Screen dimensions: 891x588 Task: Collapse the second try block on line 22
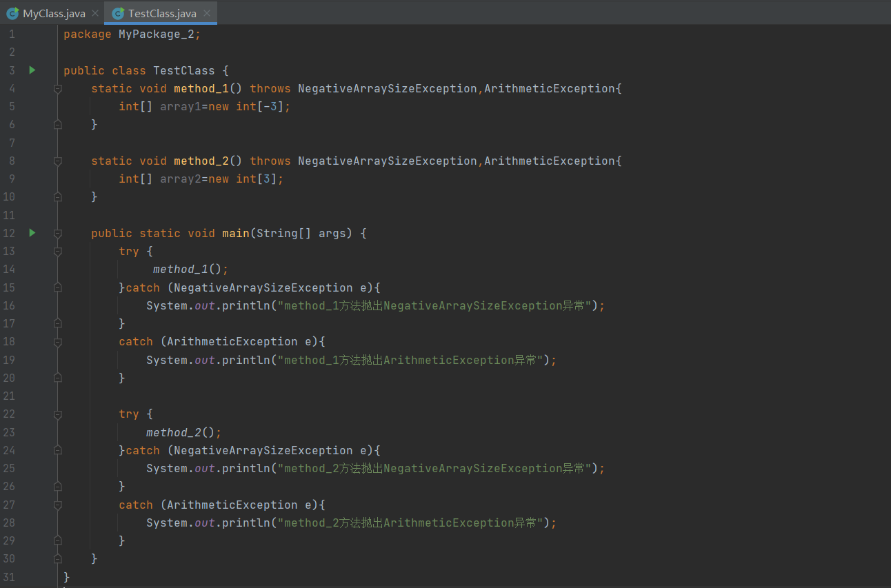pyautogui.click(x=58, y=414)
